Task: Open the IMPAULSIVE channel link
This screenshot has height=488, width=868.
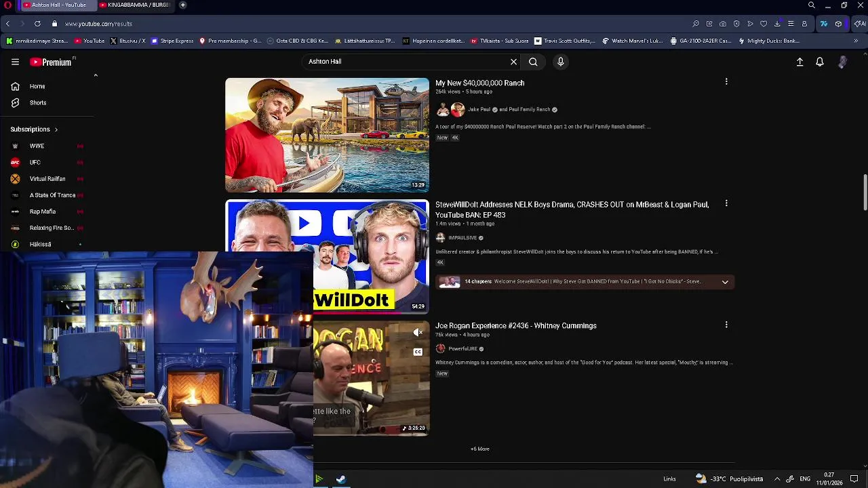Action: (462, 238)
